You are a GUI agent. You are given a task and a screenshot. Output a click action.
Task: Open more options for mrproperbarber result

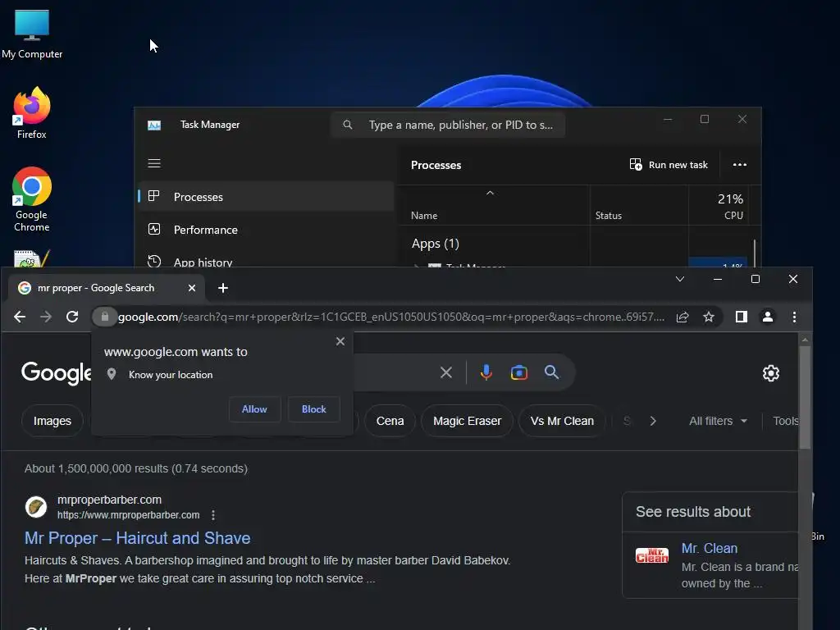[213, 515]
